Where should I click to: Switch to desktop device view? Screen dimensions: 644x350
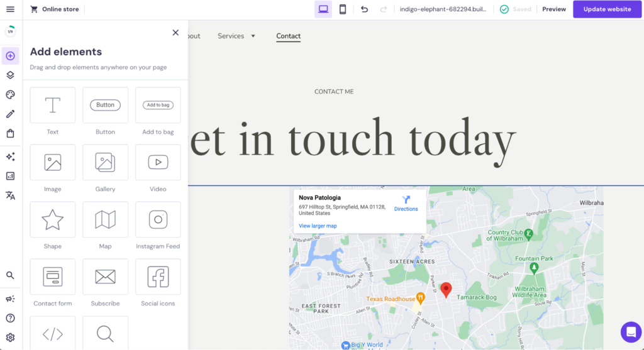323,9
